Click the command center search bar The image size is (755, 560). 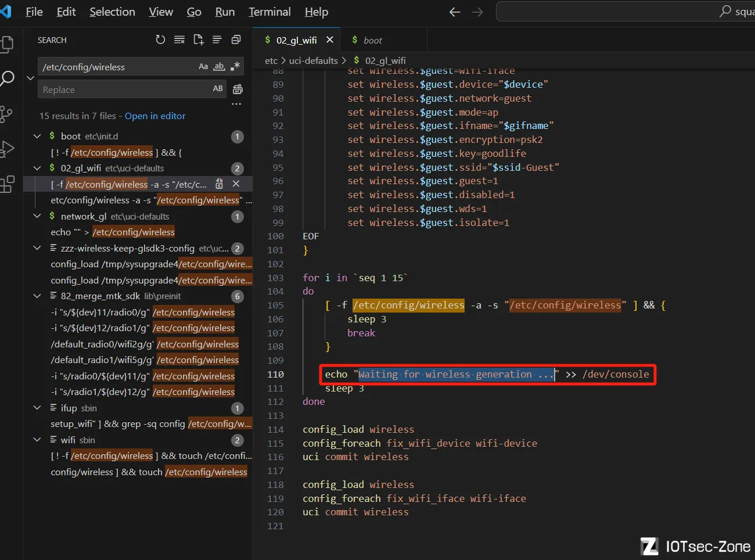coord(625,12)
